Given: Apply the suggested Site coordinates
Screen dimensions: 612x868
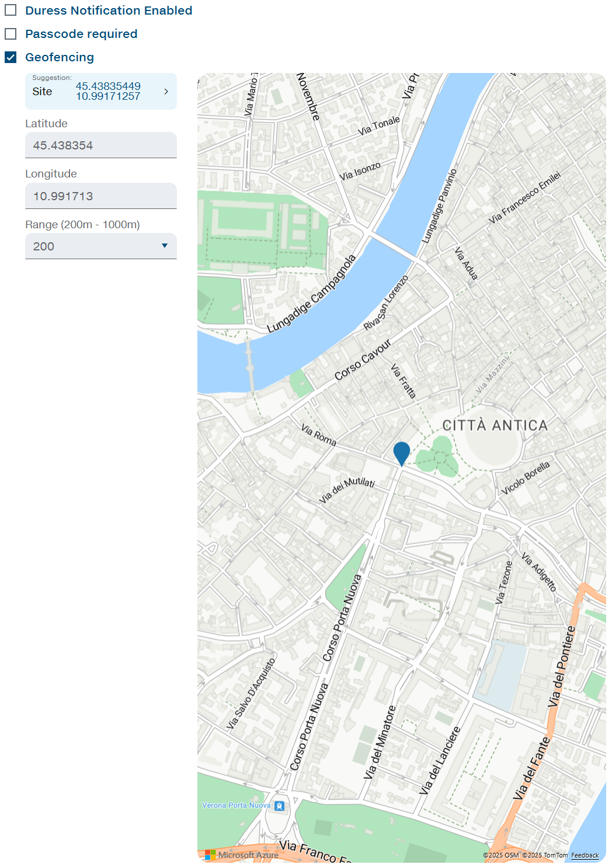Looking at the screenshot, I should point(100,91).
